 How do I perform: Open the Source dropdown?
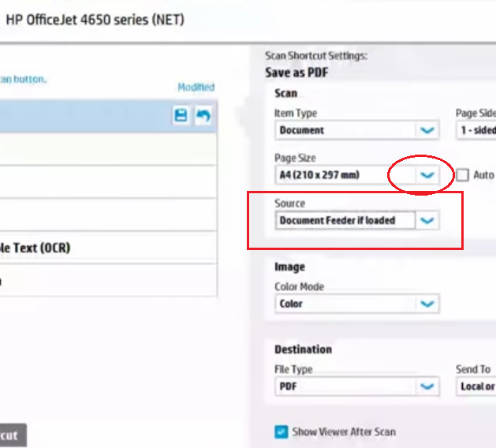pos(427,221)
